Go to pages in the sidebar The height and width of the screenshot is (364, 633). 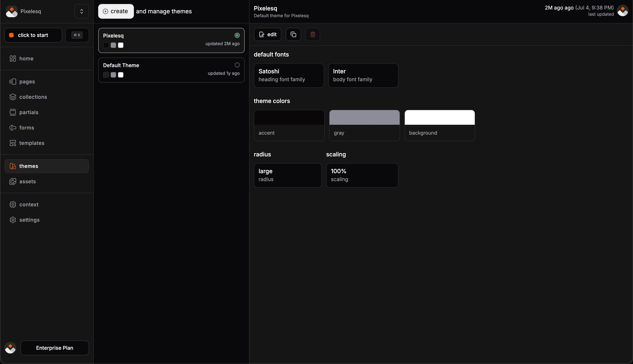click(27, 82)
